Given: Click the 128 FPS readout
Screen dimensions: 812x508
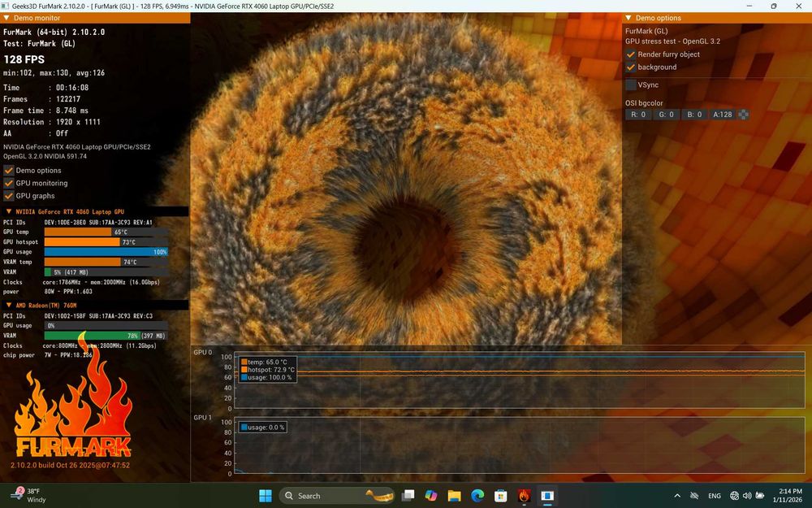Looking at the screenshot, I should (24, 59).
